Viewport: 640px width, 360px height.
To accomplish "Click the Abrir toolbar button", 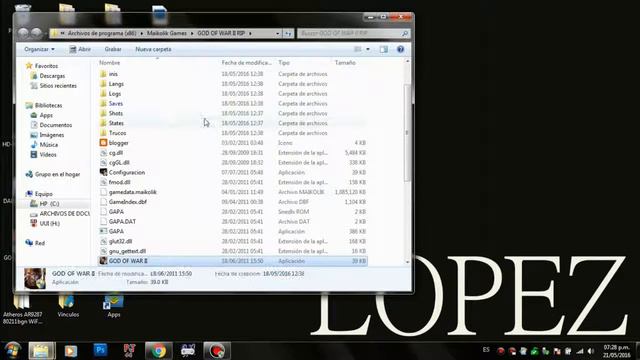I will point(80,49).
